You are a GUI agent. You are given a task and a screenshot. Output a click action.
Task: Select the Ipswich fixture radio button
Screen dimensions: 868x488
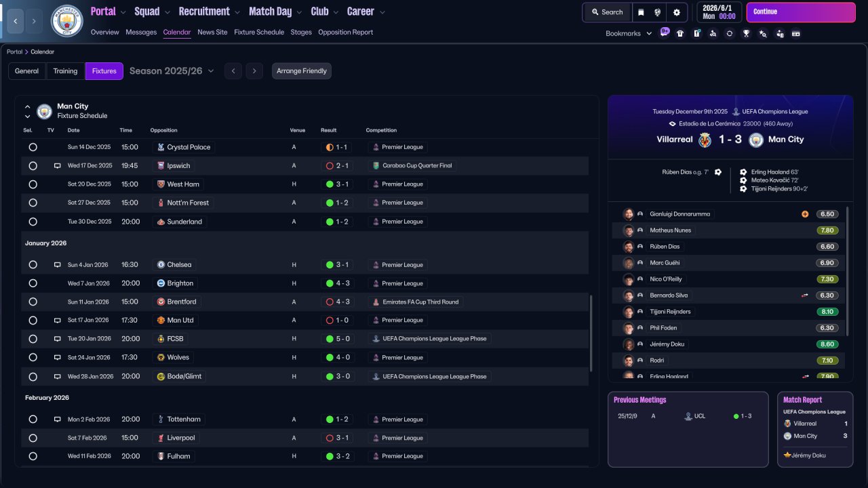[33, 165]
